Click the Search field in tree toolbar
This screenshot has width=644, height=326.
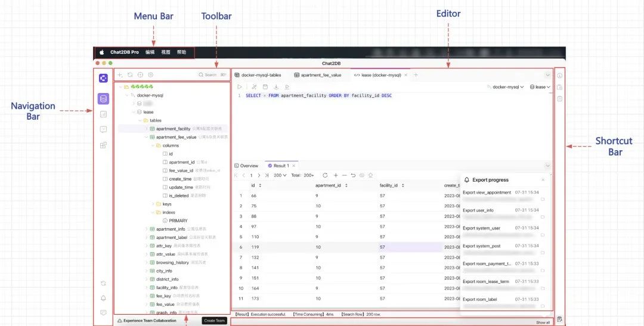(212, 75)
